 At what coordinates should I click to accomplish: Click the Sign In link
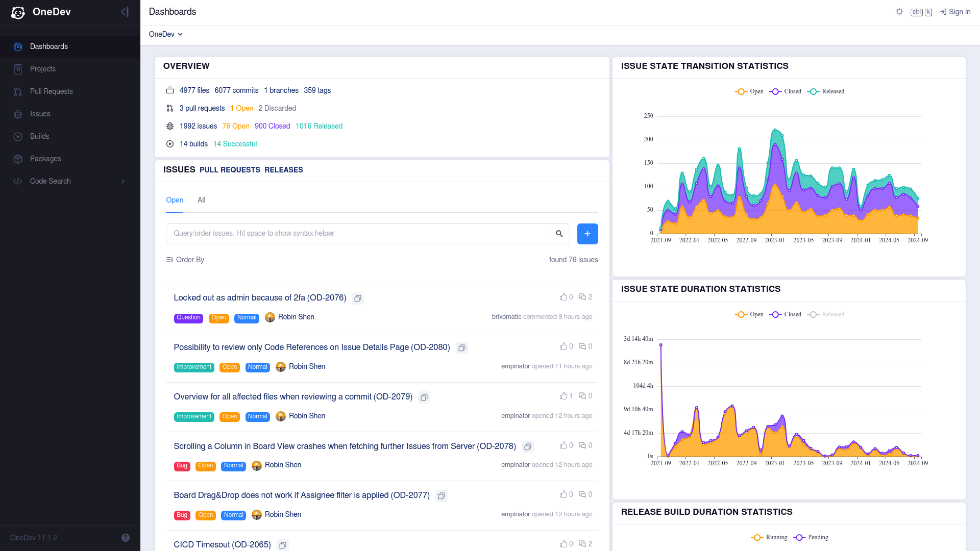955,12
